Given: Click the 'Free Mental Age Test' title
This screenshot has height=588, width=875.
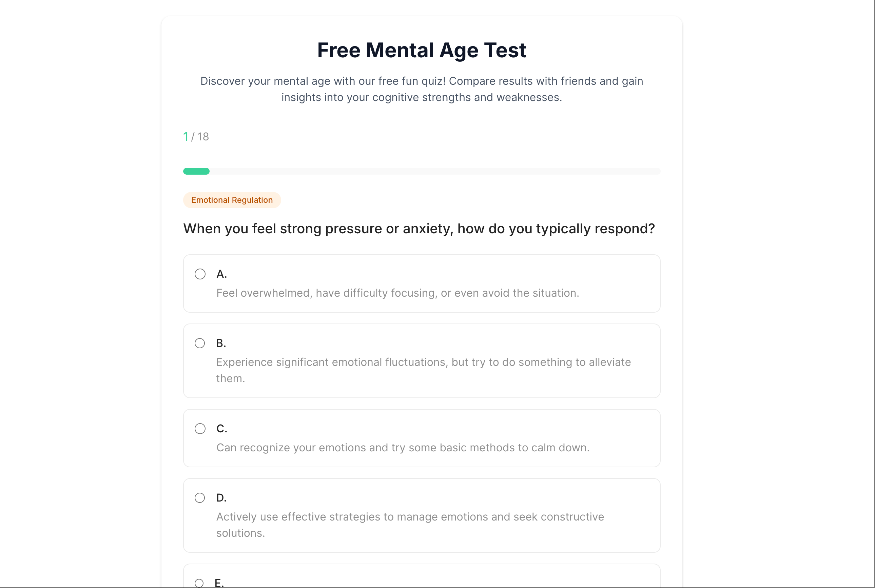Looking at the screenshot, I should click(x=422, y=50).
